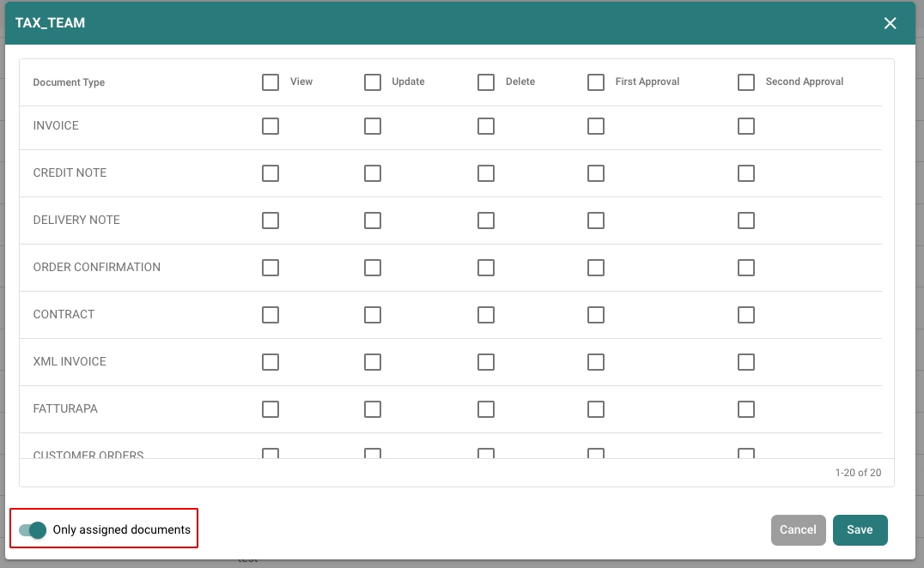
Task: Enable Update permission for CREDIT NOTE
Action: click(373, 173)
